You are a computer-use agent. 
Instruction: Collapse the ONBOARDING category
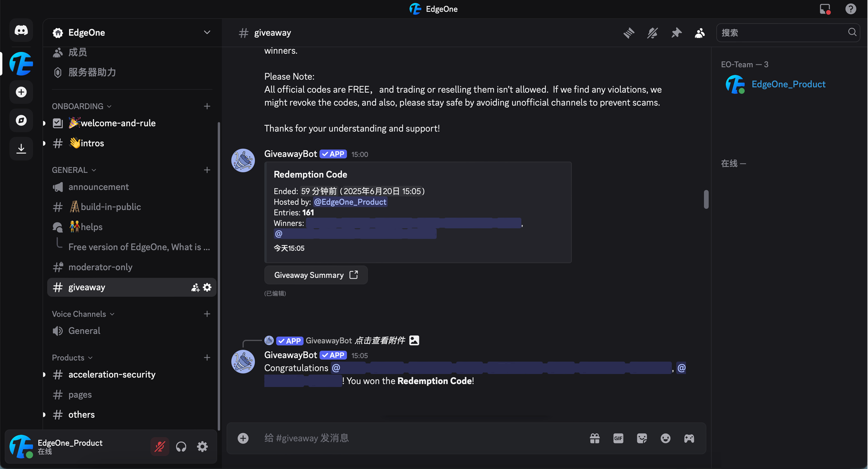point(81,106)
